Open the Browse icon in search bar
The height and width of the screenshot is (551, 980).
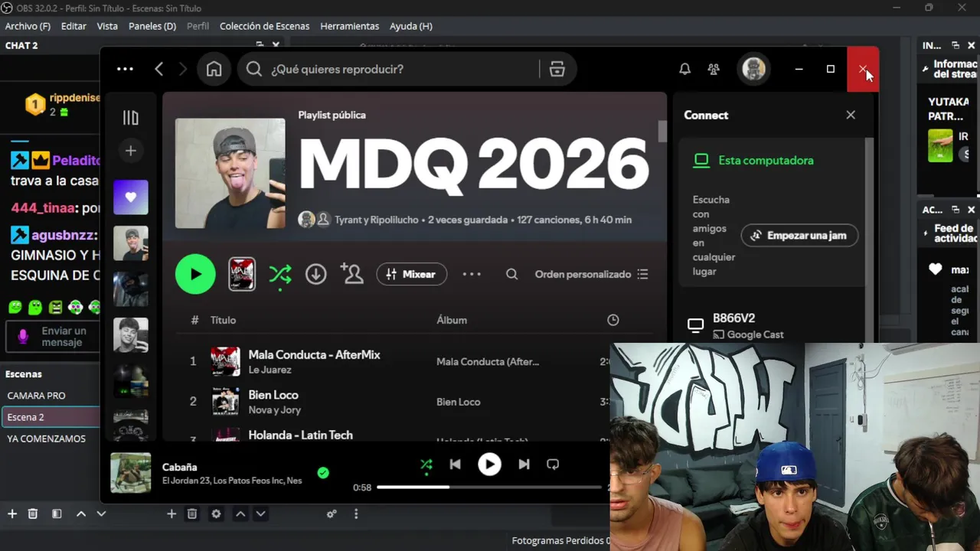click(557, 69)
